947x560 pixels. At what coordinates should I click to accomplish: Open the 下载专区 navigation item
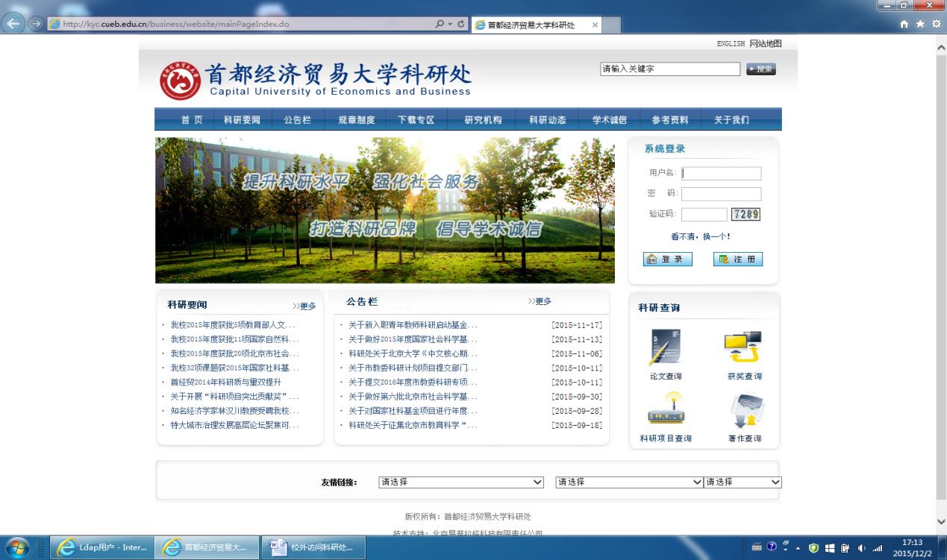(416, 120)
